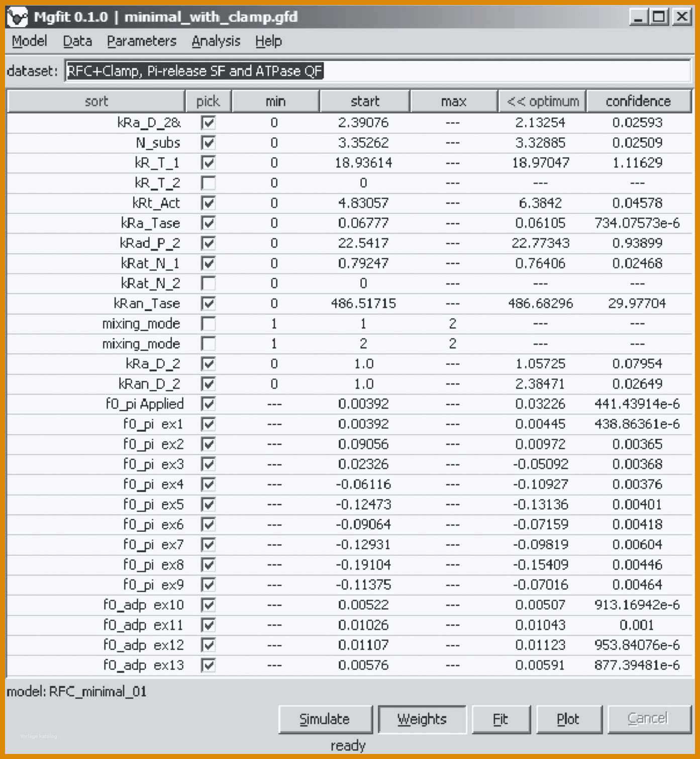Select confidence value 1.11629 for kR_T_1
Image resolution: width=700 pixels, height=759 pixels.
coord(637,163)
